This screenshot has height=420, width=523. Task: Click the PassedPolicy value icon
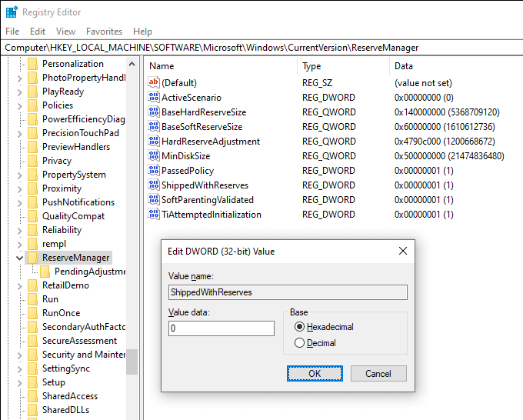pyautogui.click(x=153, y=171)
